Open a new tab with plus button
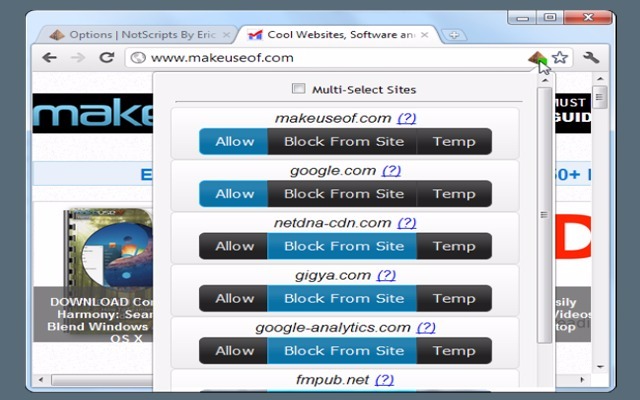This screenshot has height=400, width=640. click(x=455, y=35)
